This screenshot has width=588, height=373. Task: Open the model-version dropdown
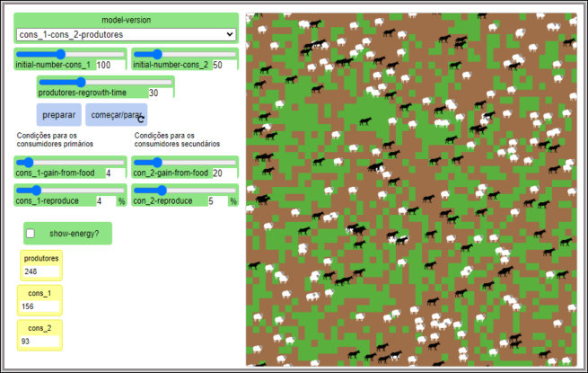126,34
